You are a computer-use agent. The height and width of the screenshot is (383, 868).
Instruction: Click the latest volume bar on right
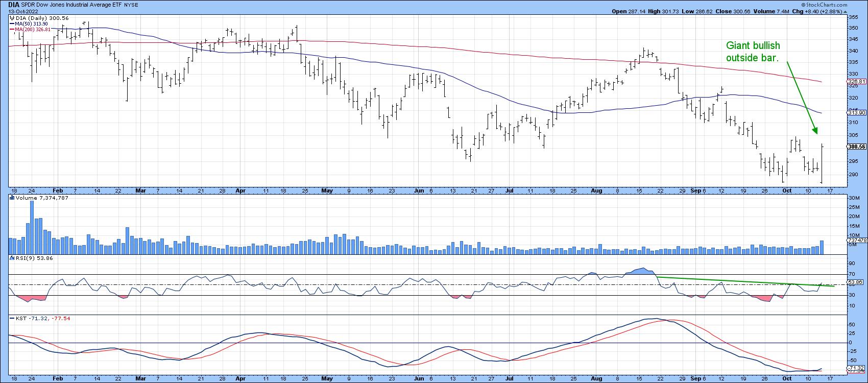pos(822,247)
